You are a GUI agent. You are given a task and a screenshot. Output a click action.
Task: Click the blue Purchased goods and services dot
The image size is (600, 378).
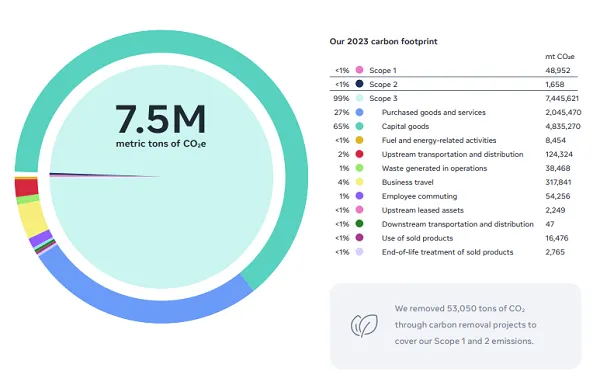point(359,112)
